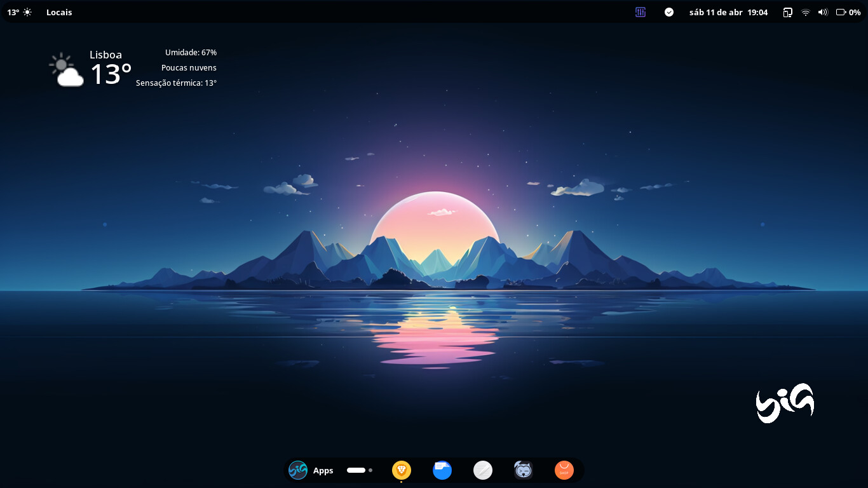Click the battery 0% indicator
Viewport: 868px width, 488px height.
[848, 12]
